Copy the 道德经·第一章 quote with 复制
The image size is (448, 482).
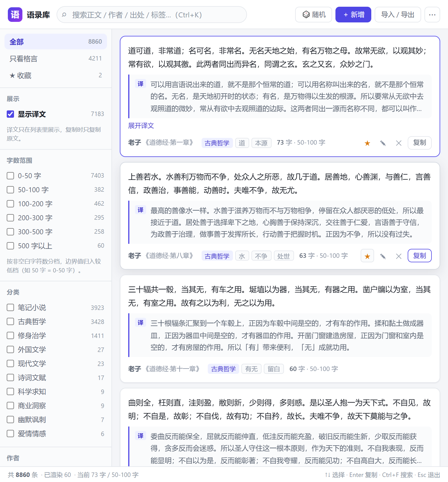tap(419, 143)
